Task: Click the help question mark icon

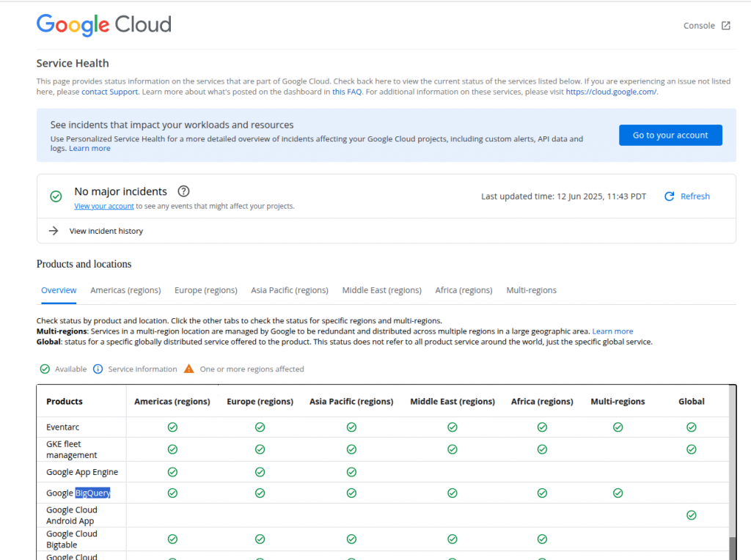Action: (x=184, y=191)
